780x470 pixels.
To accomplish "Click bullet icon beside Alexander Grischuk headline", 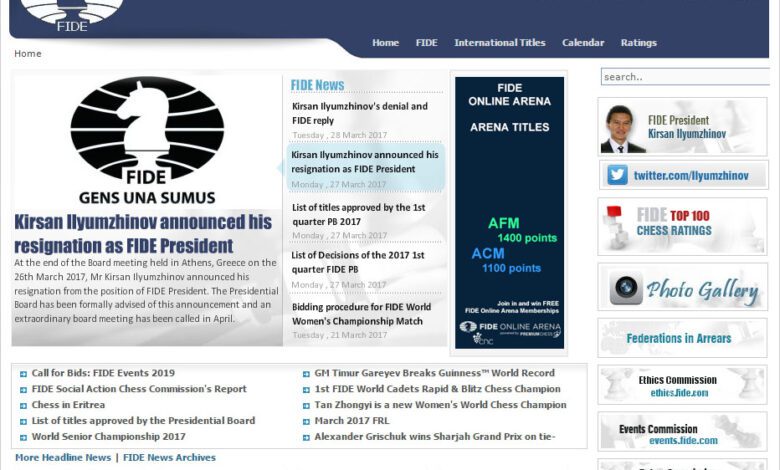I will (306, 438).
